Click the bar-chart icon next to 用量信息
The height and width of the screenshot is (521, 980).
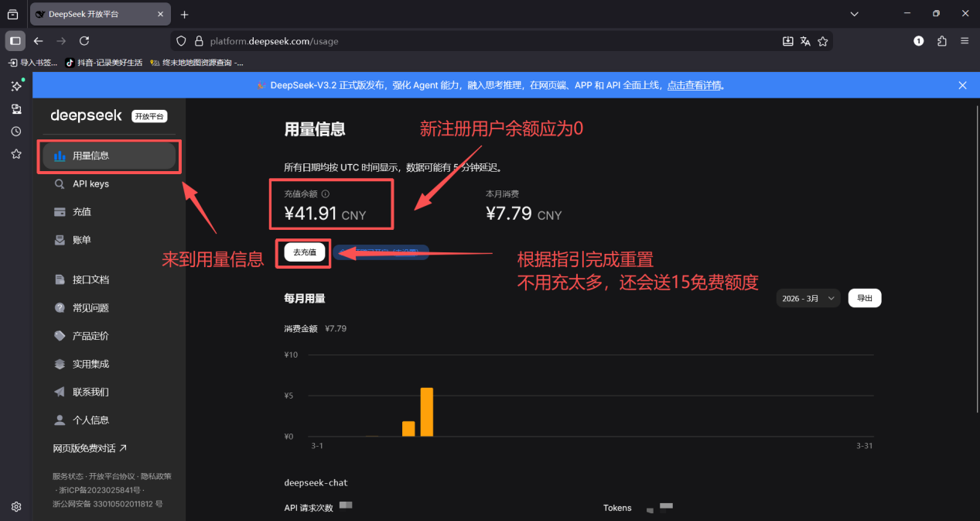pyautogui.click(x=60, y=156)
